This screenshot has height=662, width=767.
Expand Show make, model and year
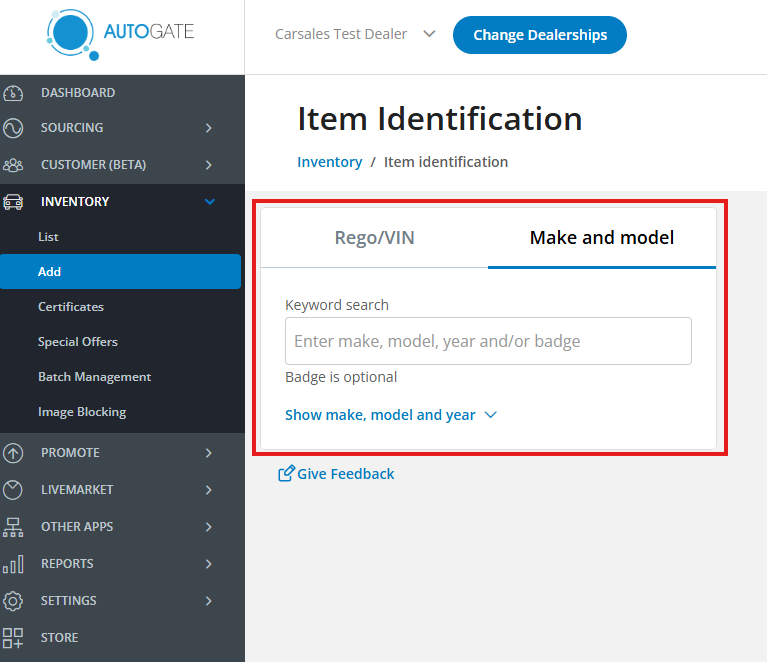(390, 415)
